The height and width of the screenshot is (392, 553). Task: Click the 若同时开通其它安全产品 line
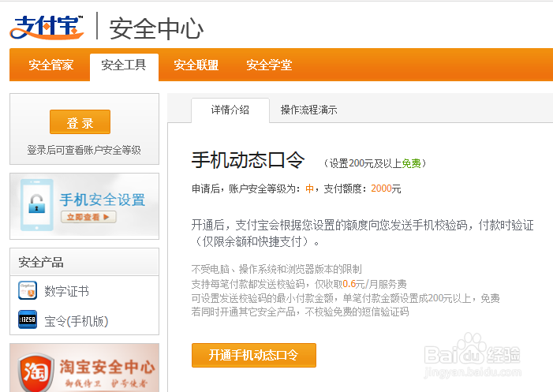(300, 312)
